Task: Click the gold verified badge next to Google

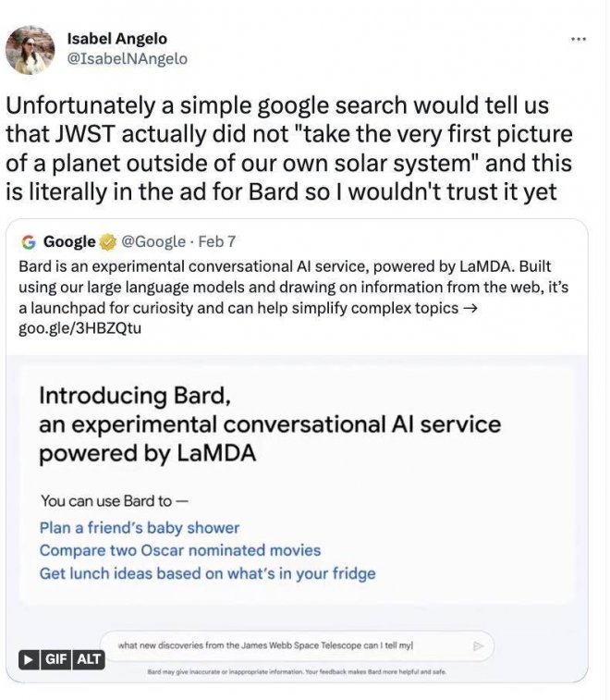Action: click(107, 242)
